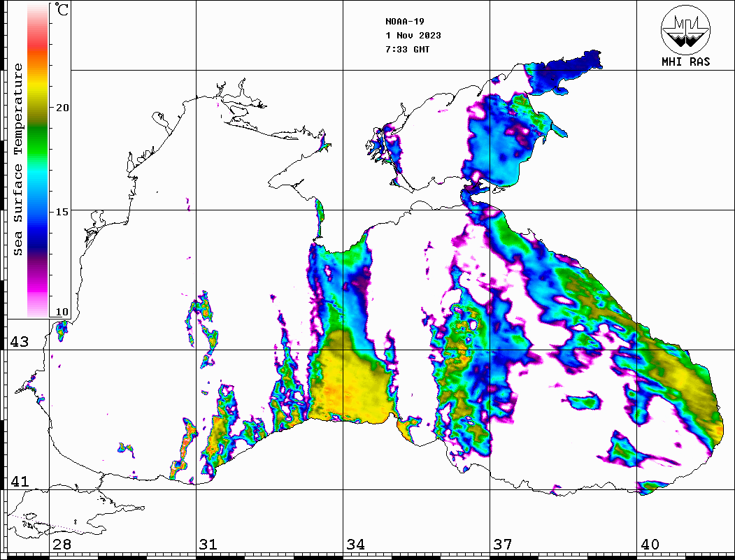Click the '7:33 GMT' time text

coord(407,50)
